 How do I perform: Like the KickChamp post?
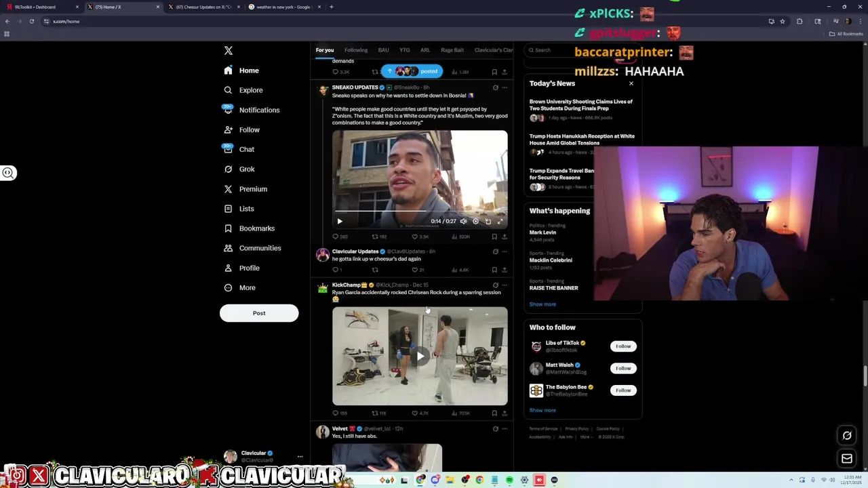[415, 413]
